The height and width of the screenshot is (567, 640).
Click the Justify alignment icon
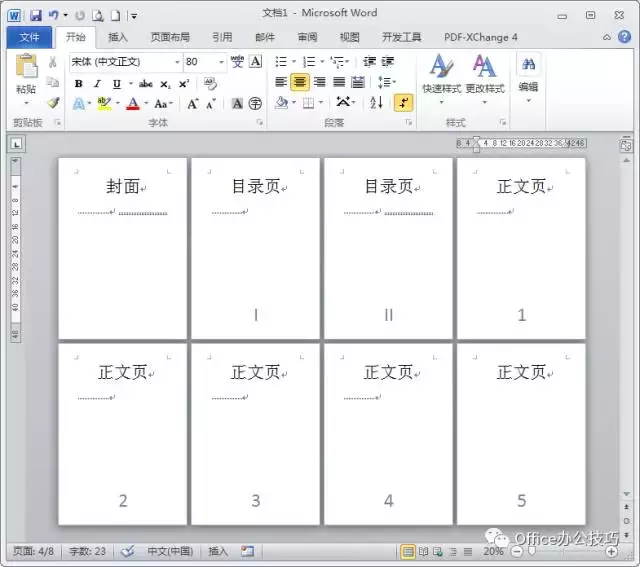[339, 82]
